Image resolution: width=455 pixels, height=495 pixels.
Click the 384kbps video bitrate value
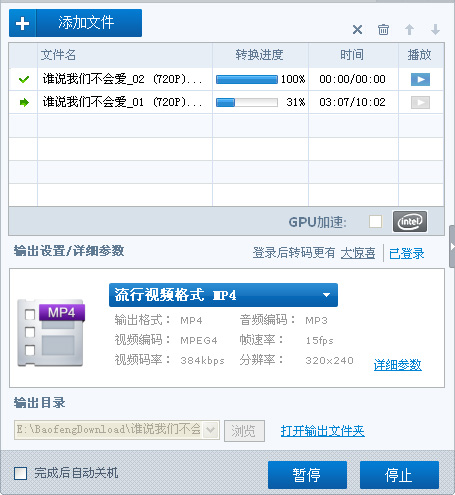tap(202, 360)
